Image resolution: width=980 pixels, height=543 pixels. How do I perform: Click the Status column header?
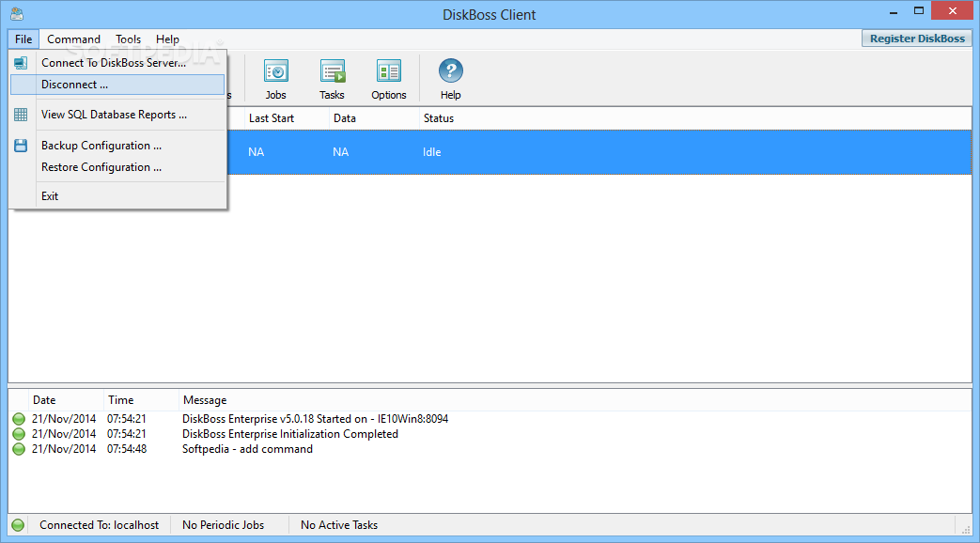pos(439,118)
